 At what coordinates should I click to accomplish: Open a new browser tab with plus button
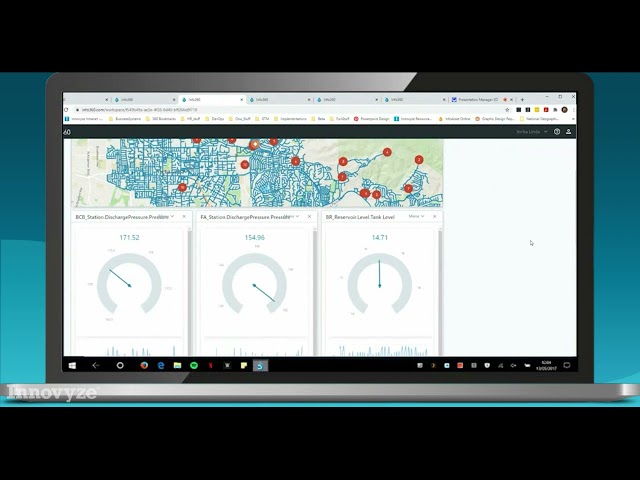pos(522,100)
